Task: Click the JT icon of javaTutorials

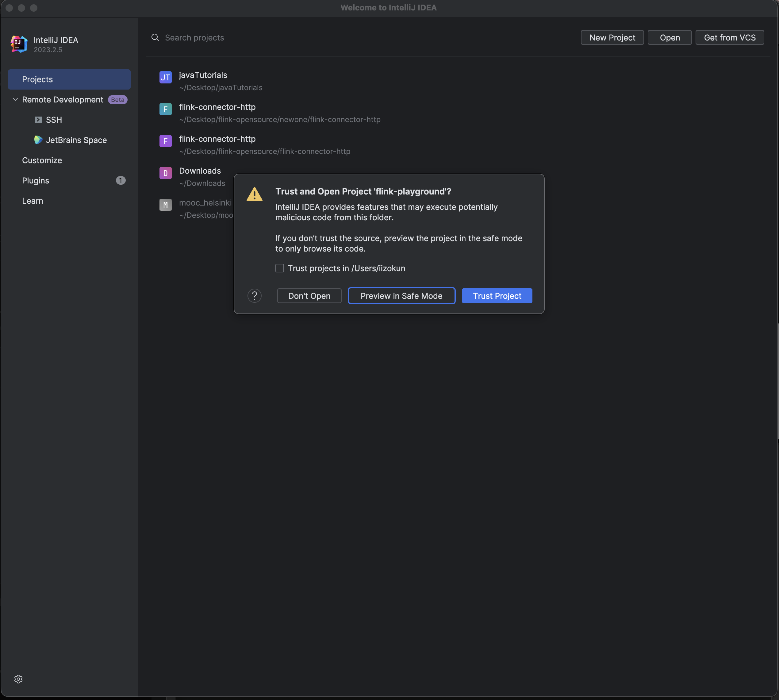Action: click(165, 77)
